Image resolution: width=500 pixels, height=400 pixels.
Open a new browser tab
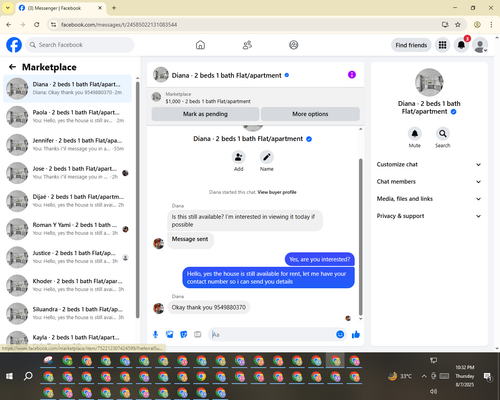114,8
